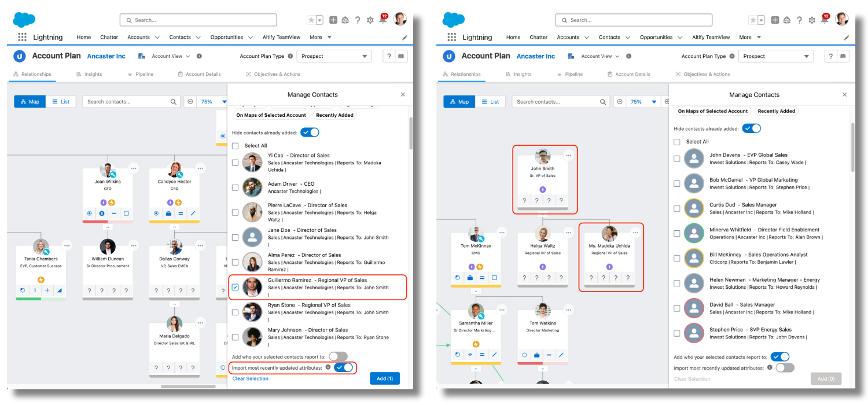Screen dimensions: 868x405
Task: Toggle Hide contacts already added in left screenshot
Action: 310,132
